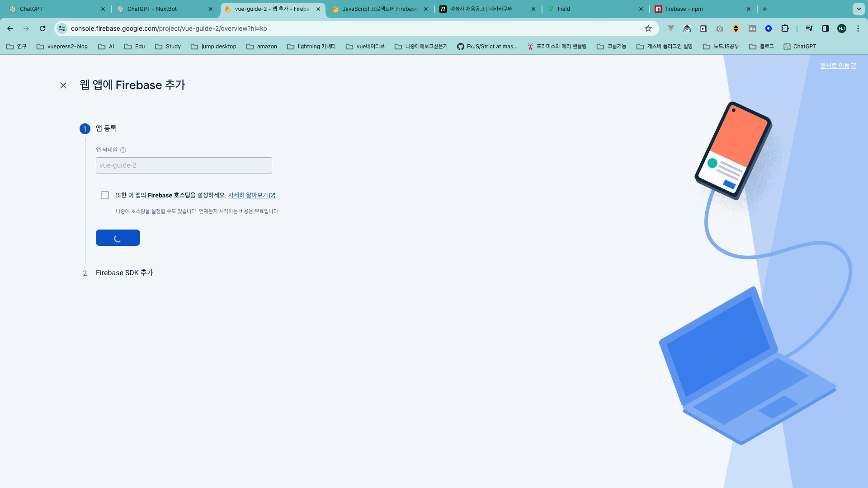Open a new browser tab
The width and height of the screenshot is (868, 488).
coord(765,9)
